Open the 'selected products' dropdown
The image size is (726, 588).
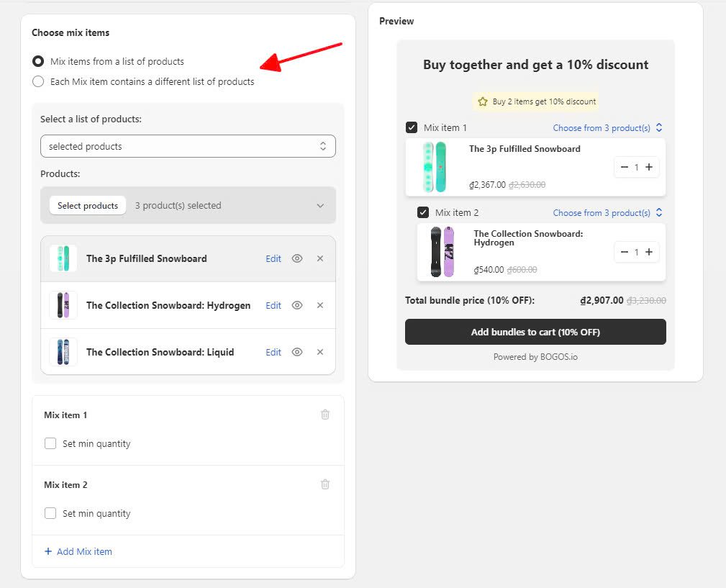(x=188, y=146)
